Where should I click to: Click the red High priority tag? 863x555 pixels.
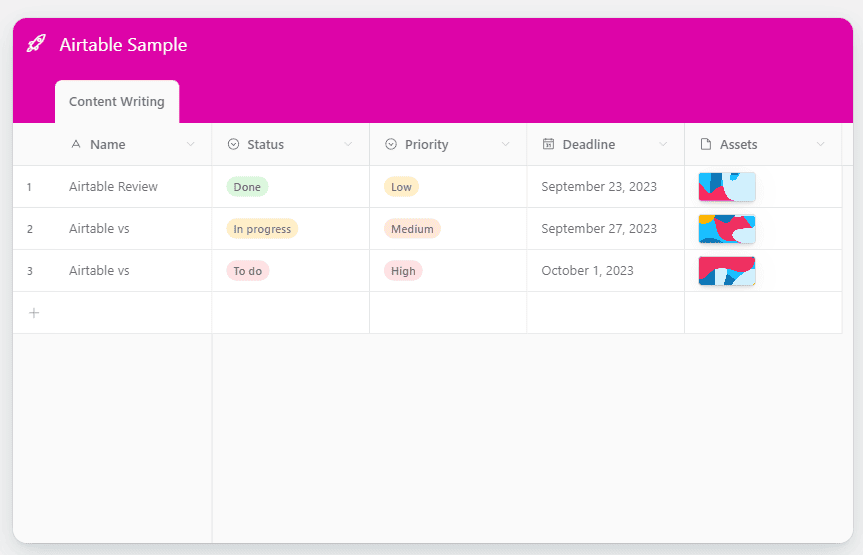[403, 271]
